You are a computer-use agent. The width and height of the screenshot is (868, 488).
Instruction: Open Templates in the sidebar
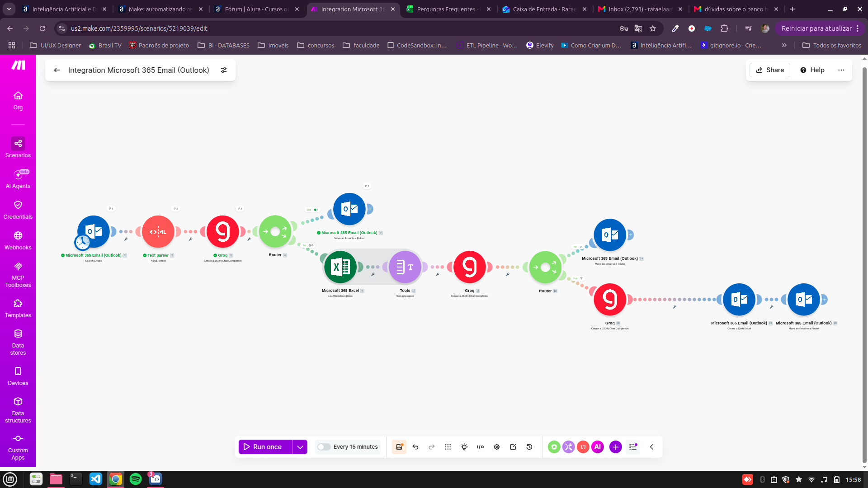[18, 309]
